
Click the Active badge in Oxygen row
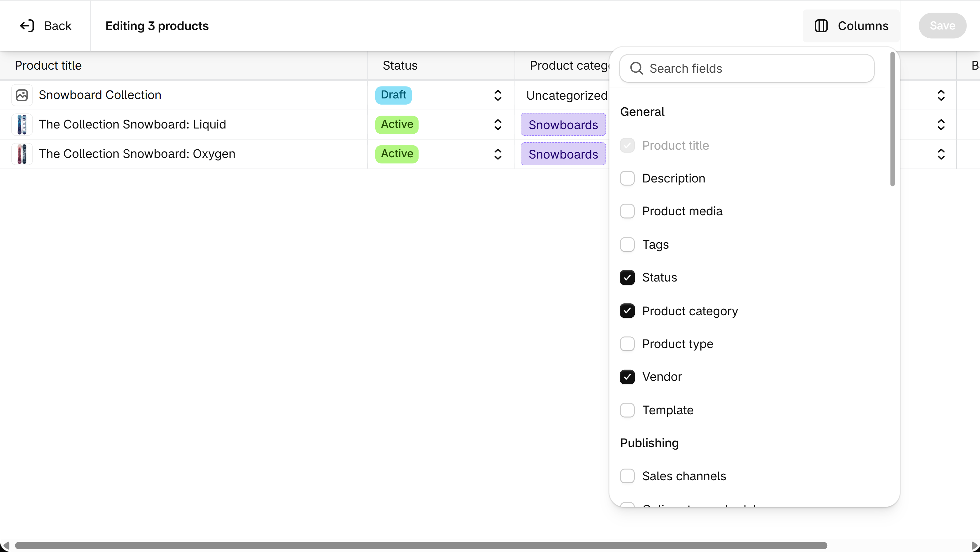(x=397, y=154)
